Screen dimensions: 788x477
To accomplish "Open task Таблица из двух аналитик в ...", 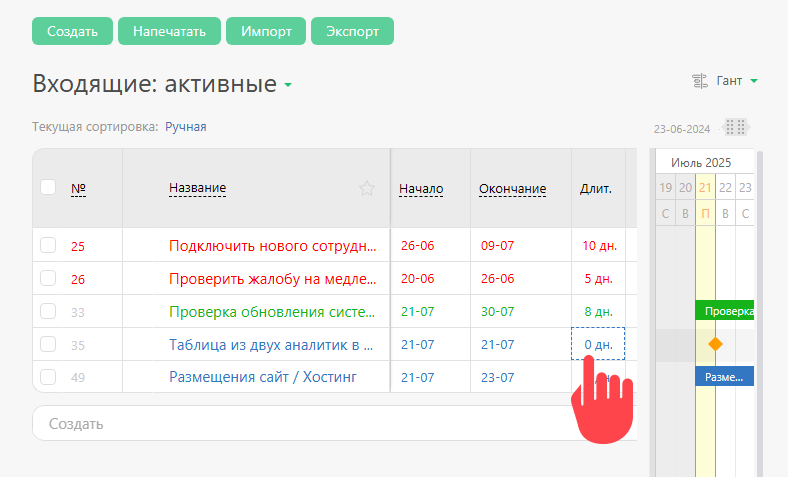I will click(271, 345).
